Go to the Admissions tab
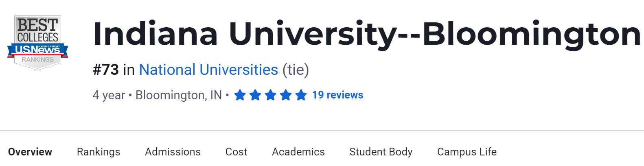 point(173,152)
